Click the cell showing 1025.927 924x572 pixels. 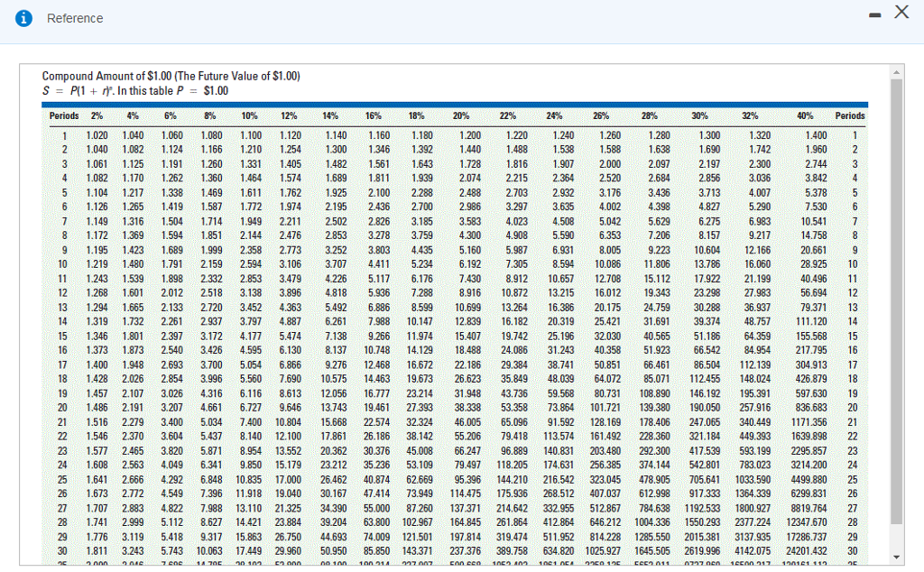pos(602,549)
